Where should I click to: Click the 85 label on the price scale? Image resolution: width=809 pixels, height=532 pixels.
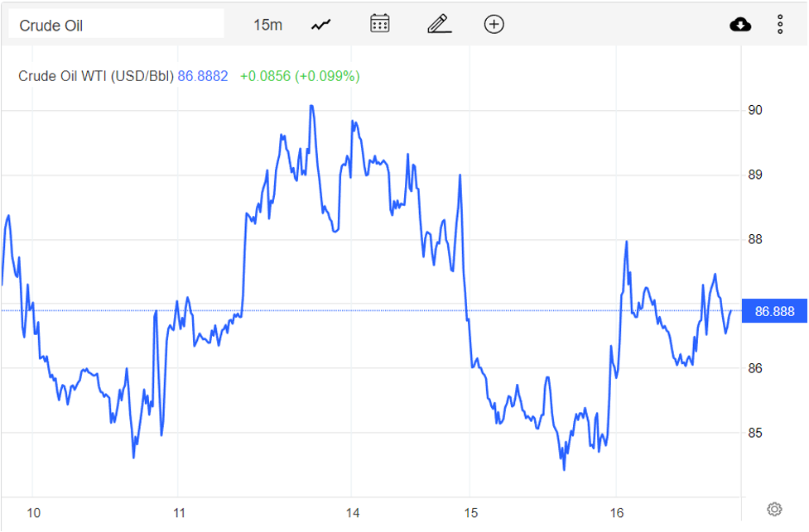coord(754,432)
